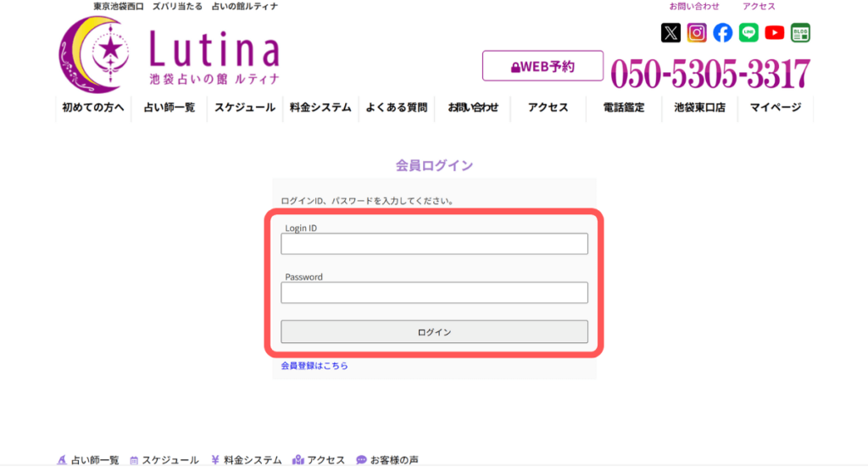Click the WEB予約 button
The height and width of the screenshot is (471, 868).
(x=542, y=66)
